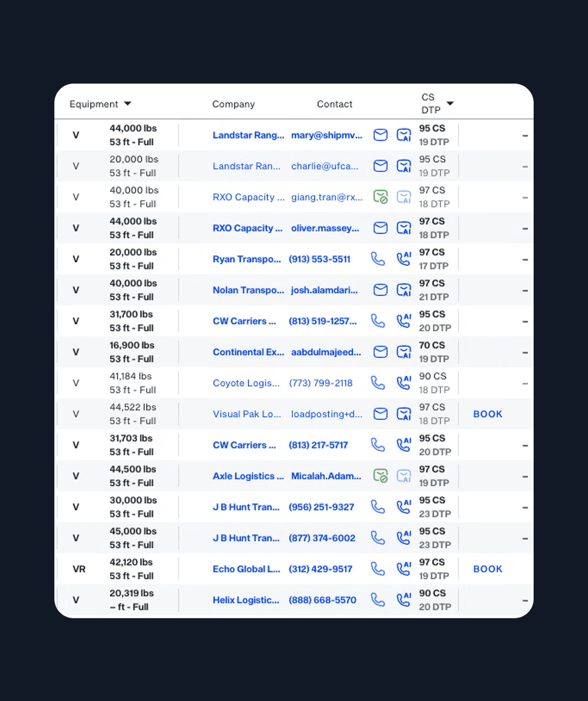
Task: Click Micalah.Adam contact email
Action: click(x=326, y=476)
